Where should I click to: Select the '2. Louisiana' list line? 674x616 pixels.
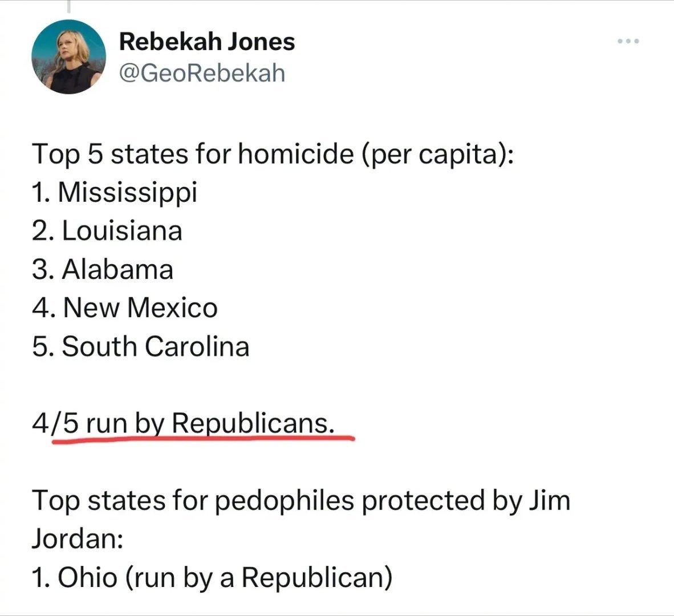click(107, 230)
